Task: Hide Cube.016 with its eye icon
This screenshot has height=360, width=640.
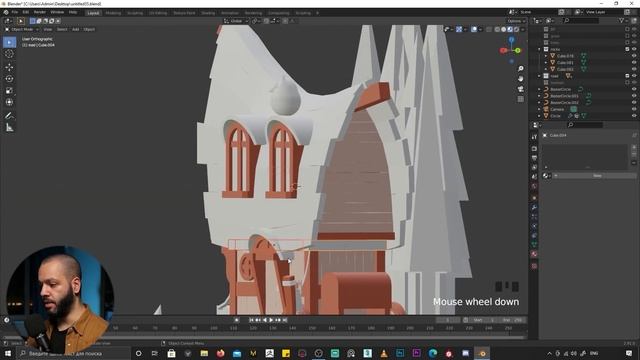Action: click(x=634, y=56)
